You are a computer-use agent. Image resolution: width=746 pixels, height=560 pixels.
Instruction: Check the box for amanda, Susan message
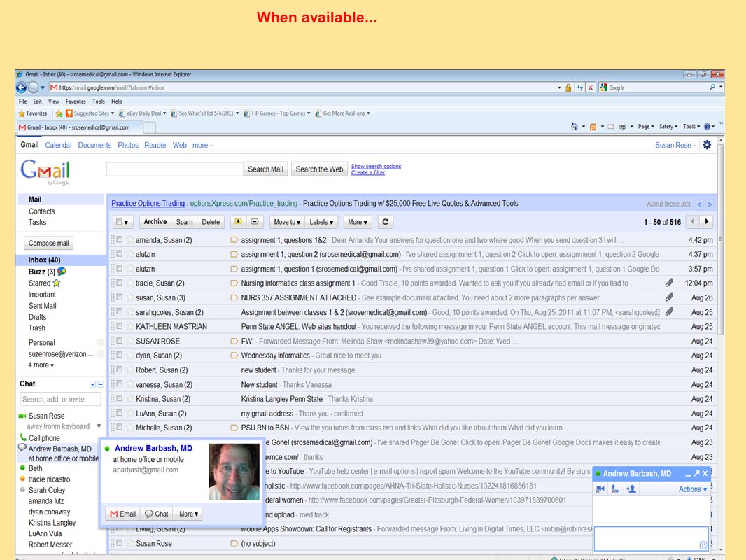click(x=120, y=239)
